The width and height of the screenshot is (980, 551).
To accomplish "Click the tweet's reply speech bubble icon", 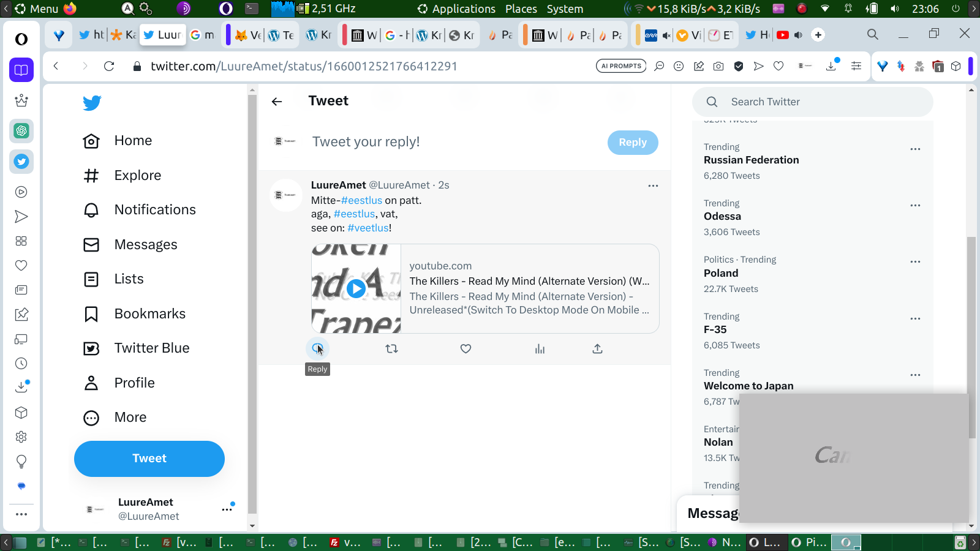I will pyautogui.click(x=317, y=349).
